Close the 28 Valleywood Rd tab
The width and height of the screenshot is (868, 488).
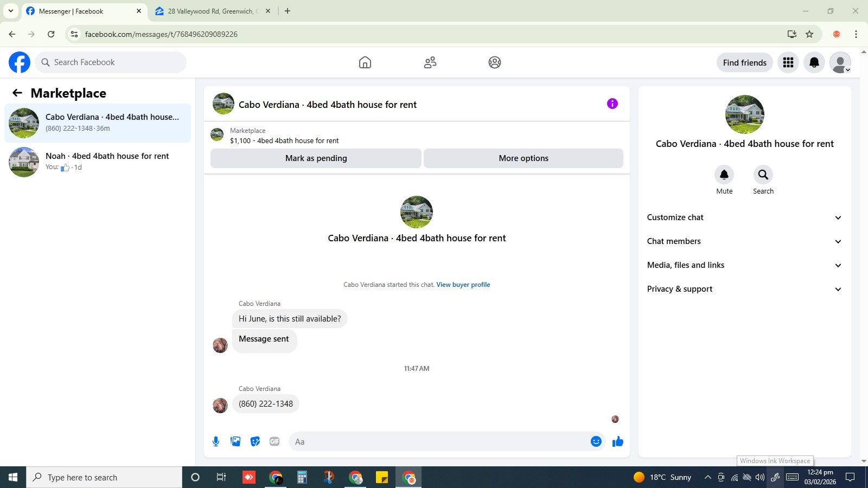[268, 11]
